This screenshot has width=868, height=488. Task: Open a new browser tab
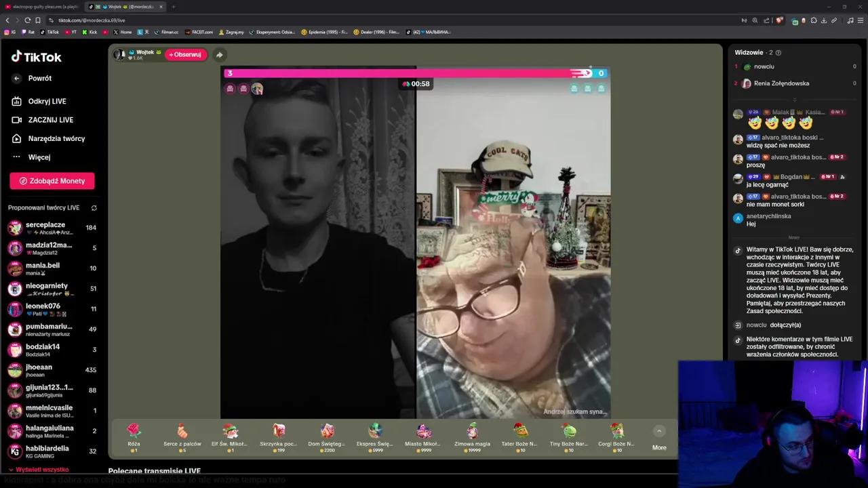pyautogui.click(x=174, y=7)
